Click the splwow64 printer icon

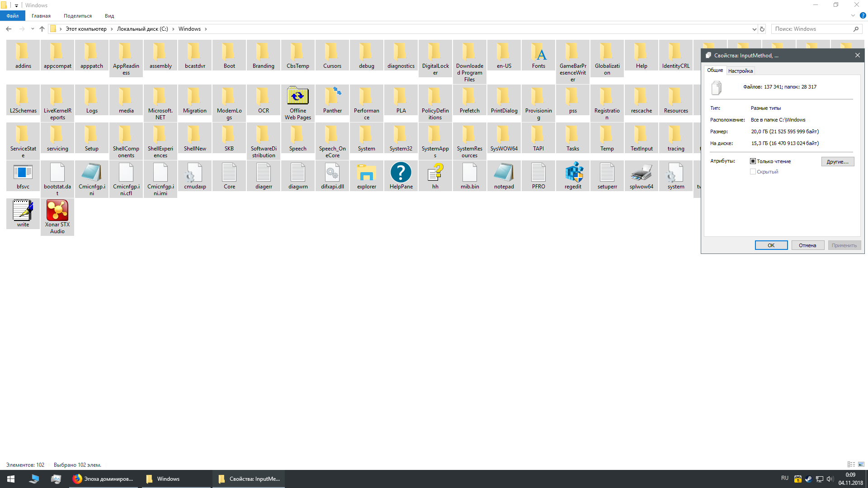click(642, 174)
